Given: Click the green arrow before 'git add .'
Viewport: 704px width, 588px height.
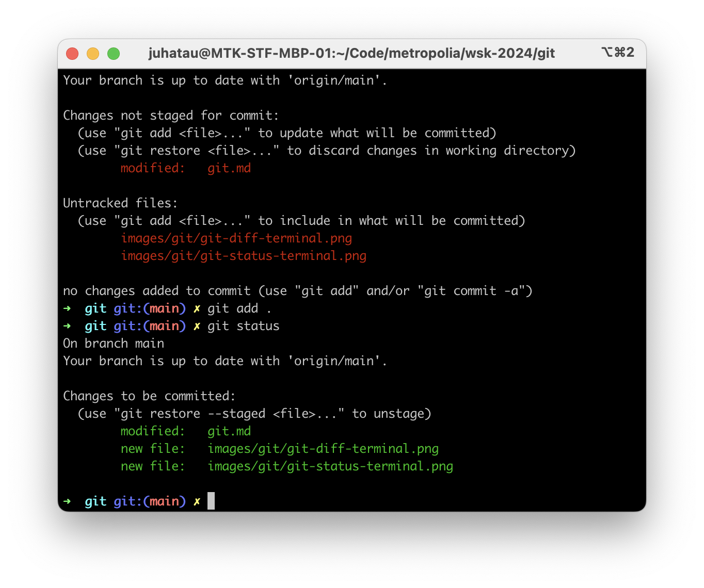Looking at the screenshot, I should coord(67,308).
